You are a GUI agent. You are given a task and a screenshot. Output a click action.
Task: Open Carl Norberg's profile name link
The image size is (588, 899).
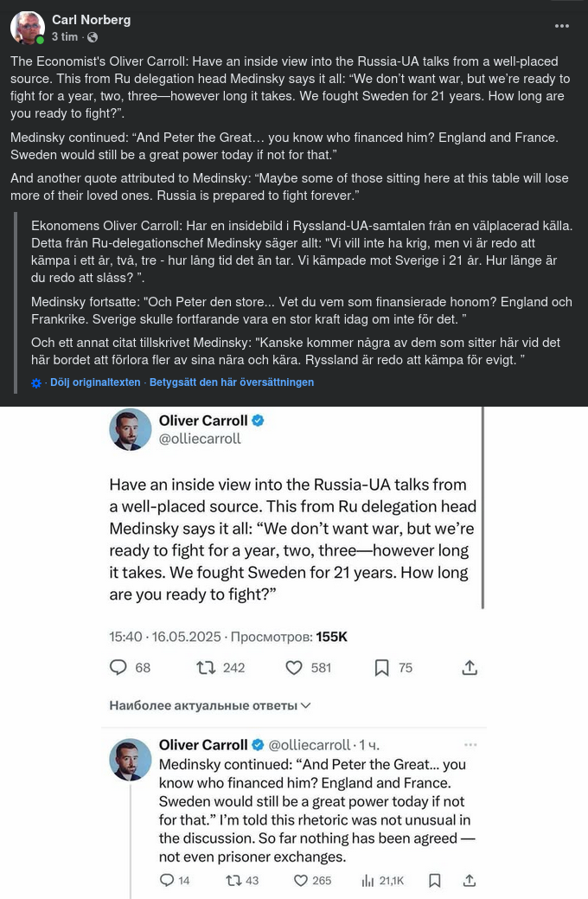click(91, 20)
